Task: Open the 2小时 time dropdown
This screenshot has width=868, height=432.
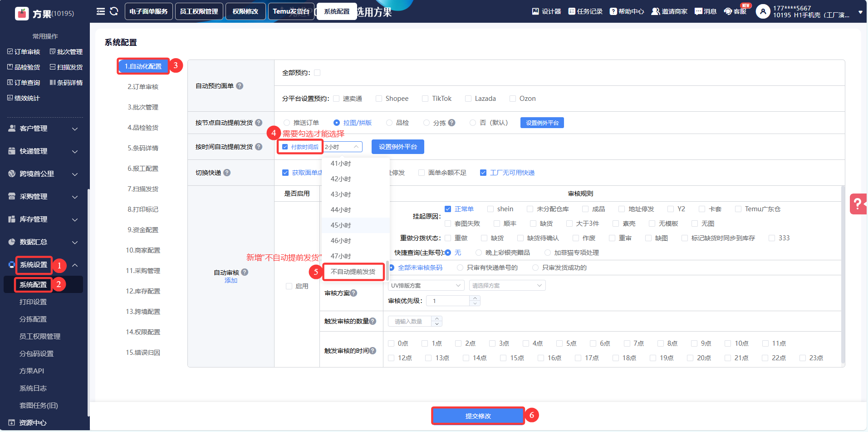Action: [x=343, y=147]
